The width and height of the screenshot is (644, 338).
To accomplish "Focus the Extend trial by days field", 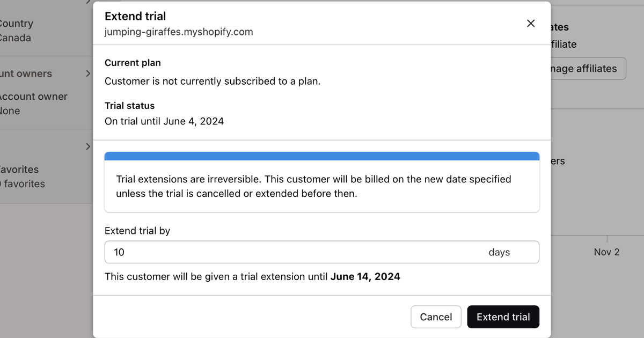I will click(295, 252).
